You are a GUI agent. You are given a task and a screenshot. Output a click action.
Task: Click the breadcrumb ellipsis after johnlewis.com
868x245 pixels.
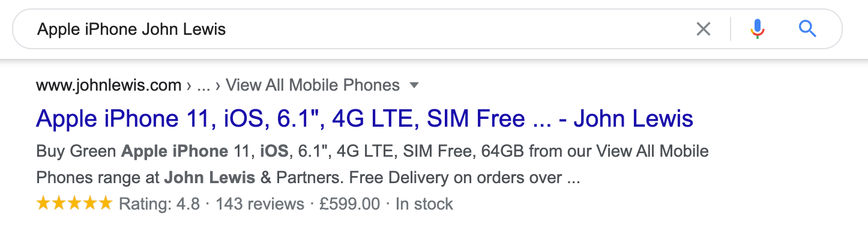pyautogui.click(x=203, y=86)
